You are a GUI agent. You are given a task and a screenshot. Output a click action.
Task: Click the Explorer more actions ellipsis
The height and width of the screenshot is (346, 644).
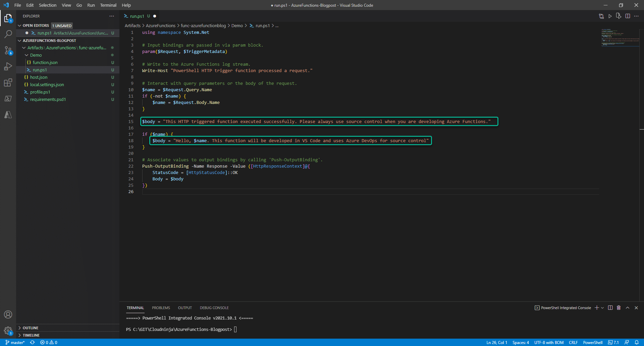point(112,16)
